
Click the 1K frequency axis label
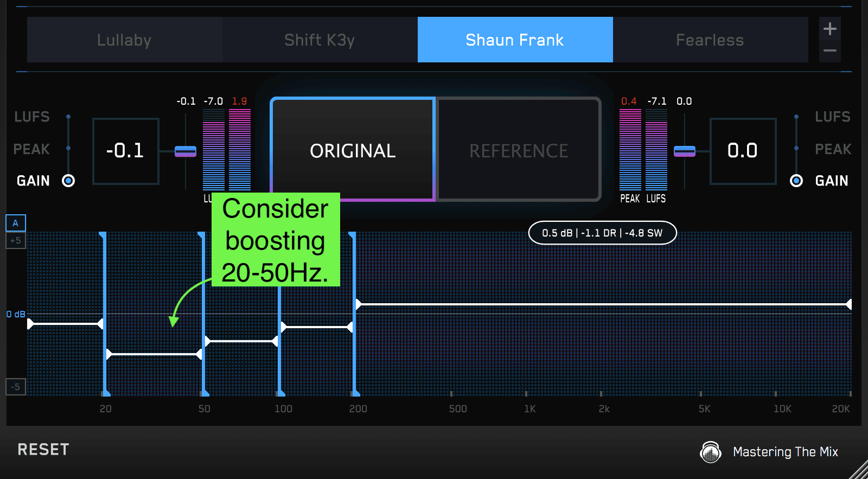[530, 408]
